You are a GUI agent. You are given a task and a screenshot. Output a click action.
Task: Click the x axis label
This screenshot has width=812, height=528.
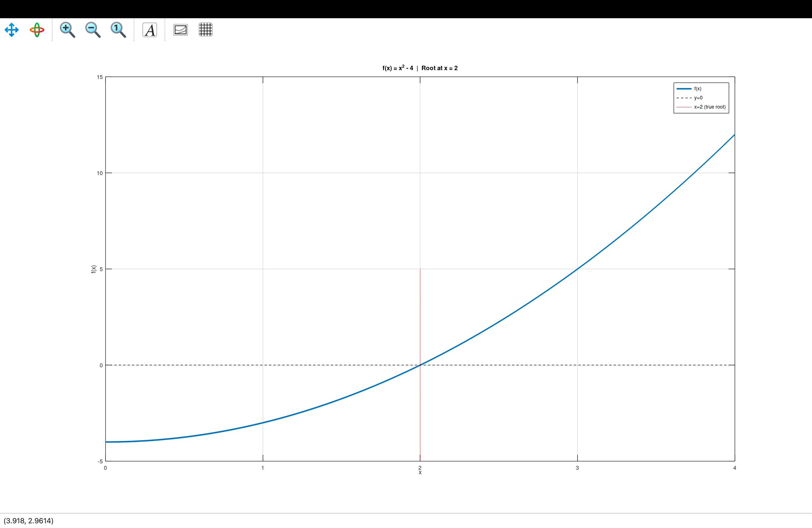420,472
